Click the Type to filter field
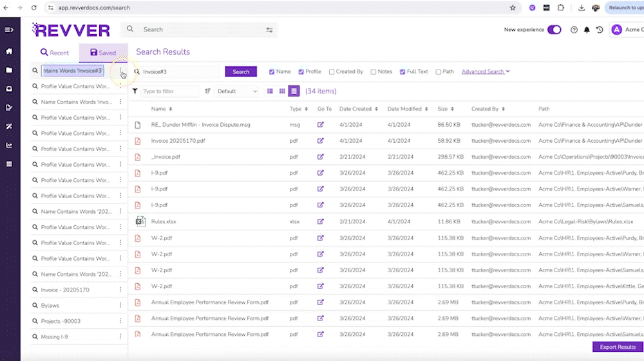This screenshot has width=644, height=361. click(170, 91)
